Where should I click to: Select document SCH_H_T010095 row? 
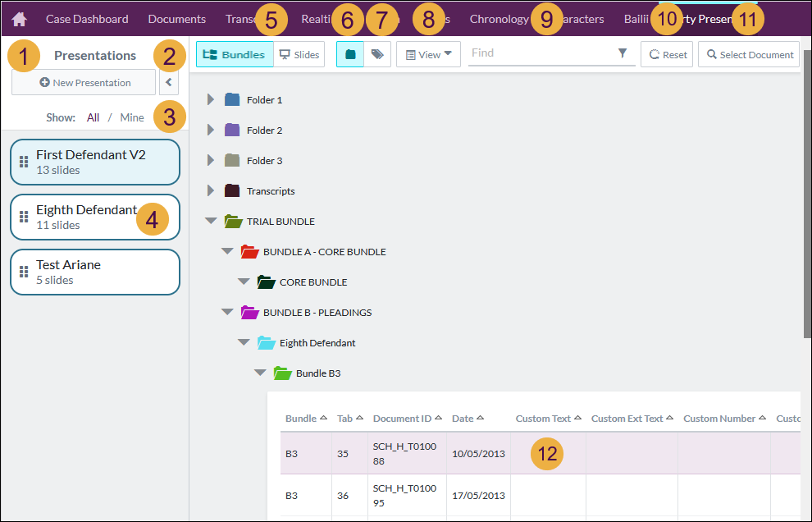(541, 496)
